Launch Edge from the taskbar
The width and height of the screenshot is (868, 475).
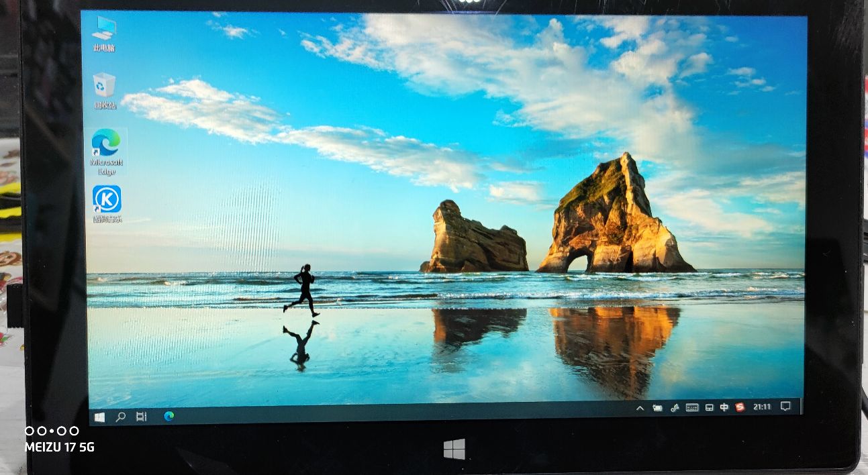pyautogui.click(x=169, y=416)
